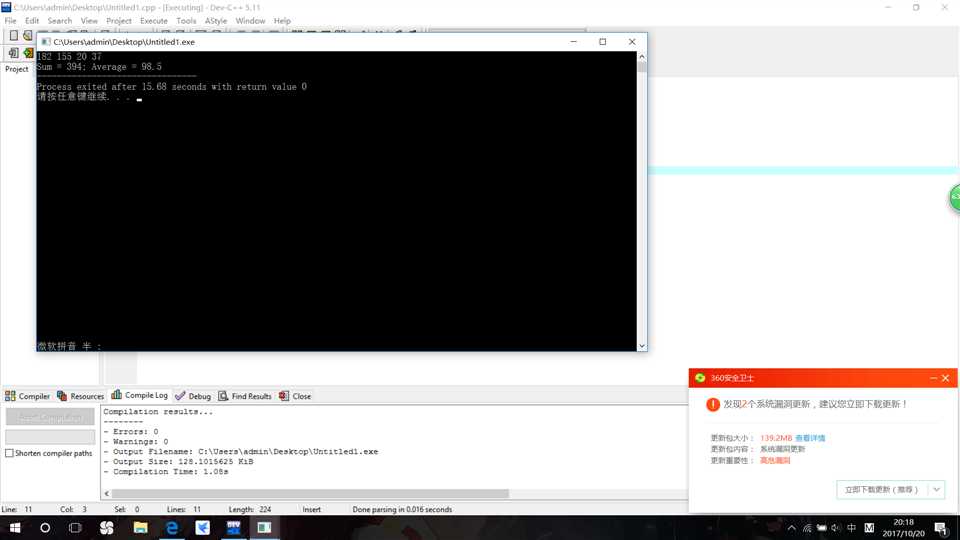This screenshot has height=540, width=960.
Task: Open the File menu
Action: tap(10, 21)
